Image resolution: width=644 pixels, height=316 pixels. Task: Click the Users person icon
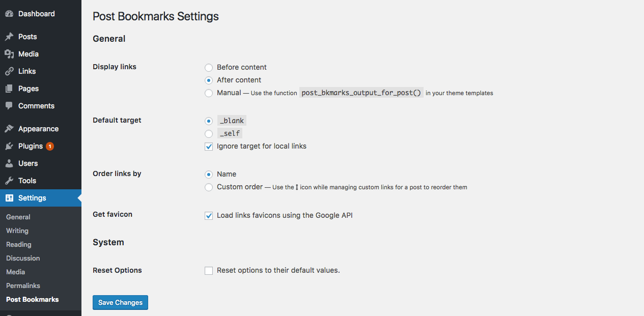[9, 163]
